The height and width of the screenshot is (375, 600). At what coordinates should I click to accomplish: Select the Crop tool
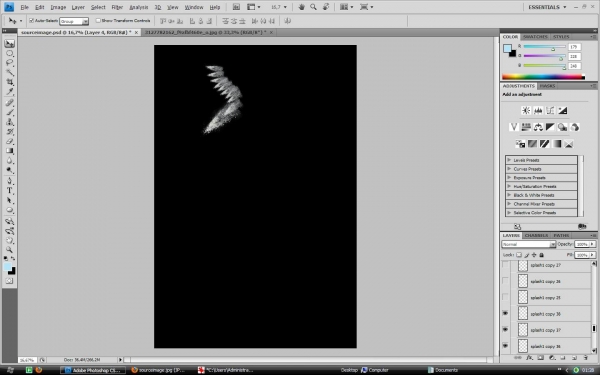pyautogui.click(x=10, y=82)
